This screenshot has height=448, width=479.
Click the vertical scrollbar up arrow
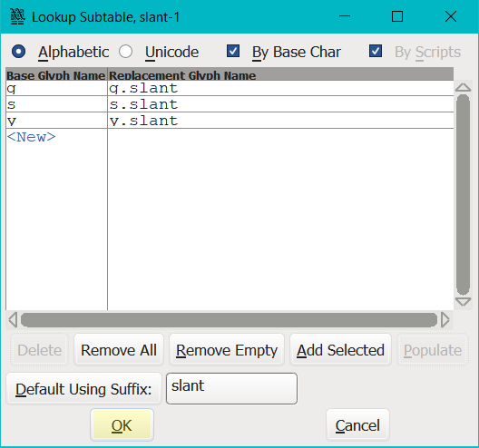point(463,87)
